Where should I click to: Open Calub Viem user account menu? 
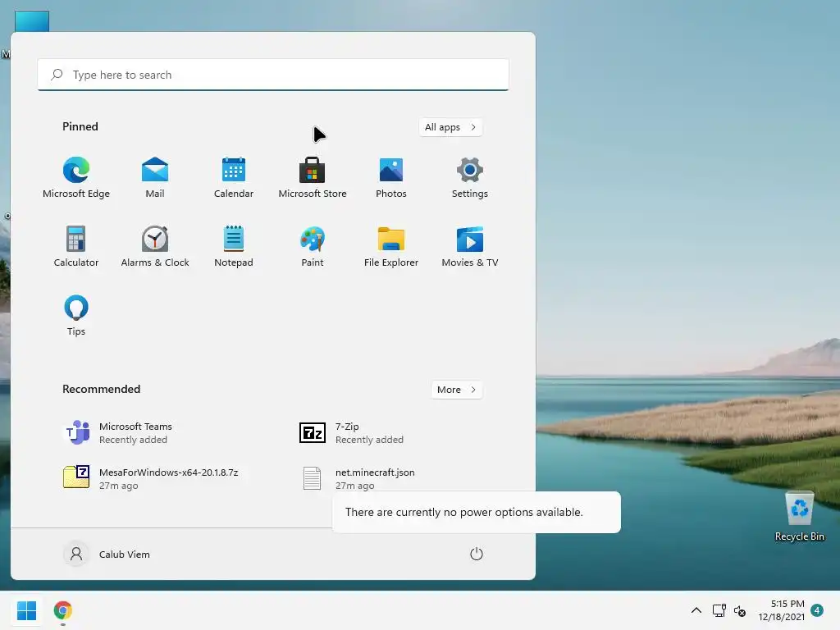pos(107,554)
